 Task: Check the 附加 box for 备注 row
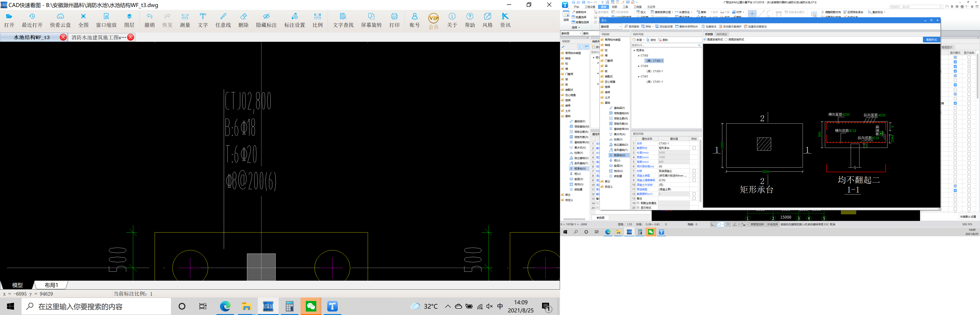[694, 199]
